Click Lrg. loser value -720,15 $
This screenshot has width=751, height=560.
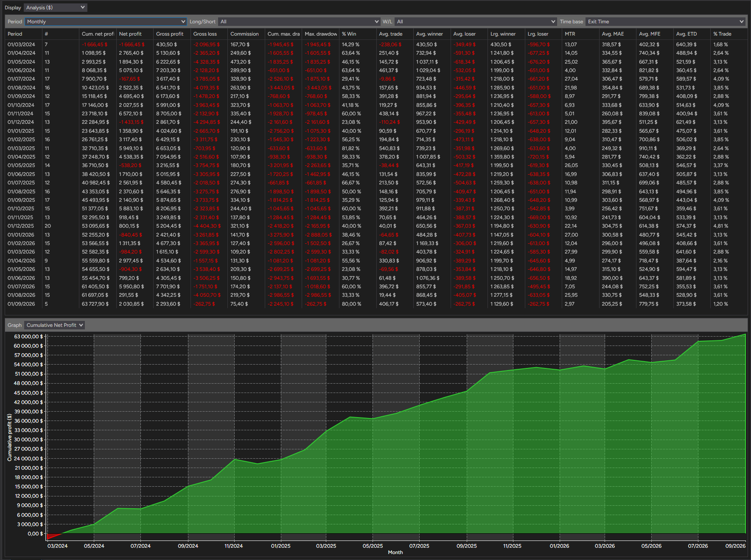[538, 157]
